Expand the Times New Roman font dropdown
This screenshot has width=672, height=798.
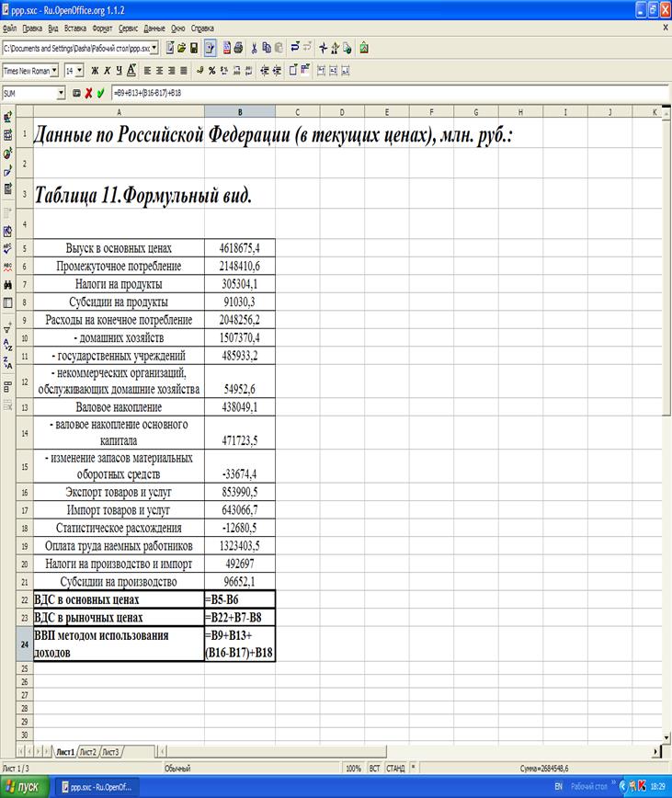tap(54, 71)
